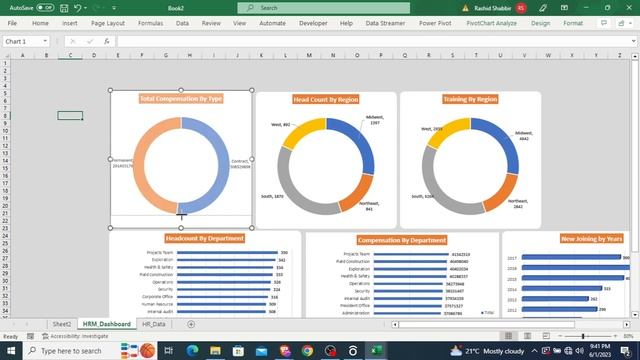Image resolution: width=640 pixels, height=360 pixels.
Task: Open the PivotChart Analyze tab
Action: pos(491,23)
